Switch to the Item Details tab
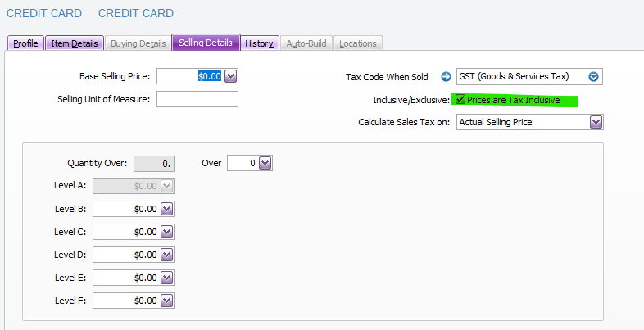The image size is (644, 330). (74, 43)
